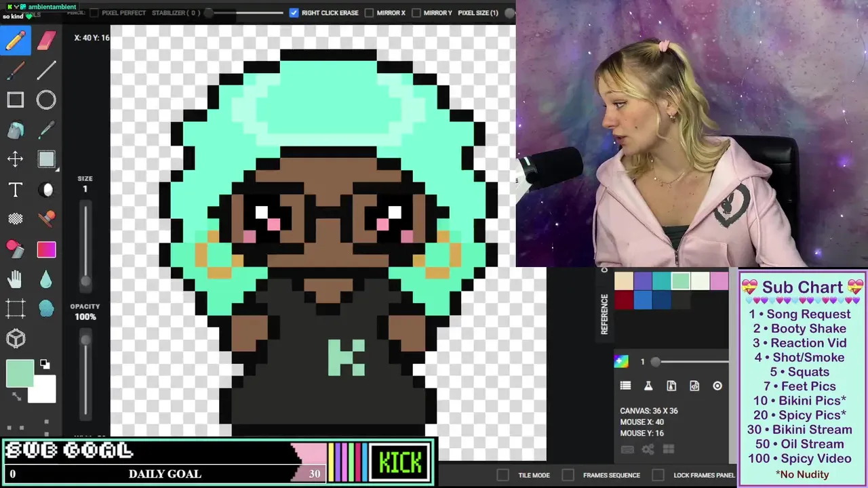Viewport: 868px width, 488px height.
Task: Select the Hand pan tool
Action: [16, 279]
